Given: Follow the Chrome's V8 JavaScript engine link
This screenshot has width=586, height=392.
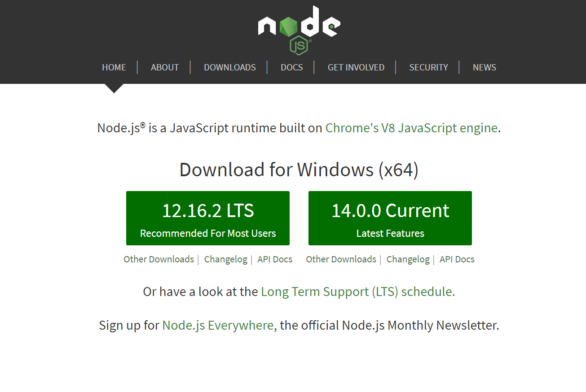Looking at the screenshot, I should [411, 128].
